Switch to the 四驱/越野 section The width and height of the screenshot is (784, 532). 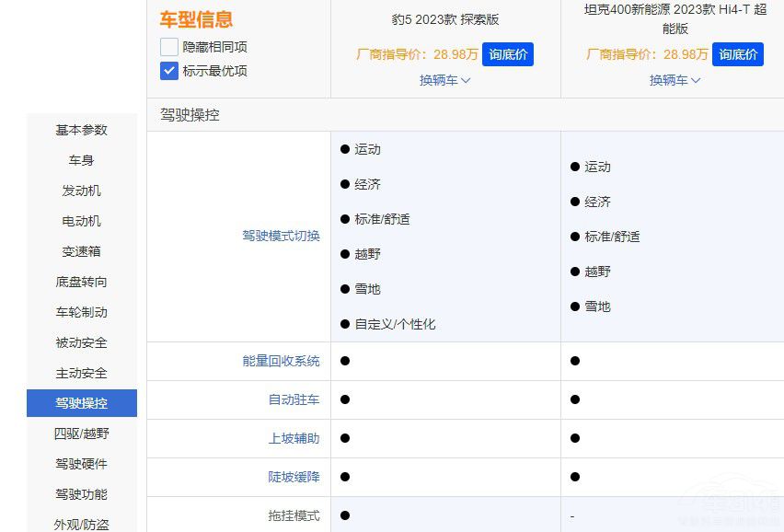point(81,434)
